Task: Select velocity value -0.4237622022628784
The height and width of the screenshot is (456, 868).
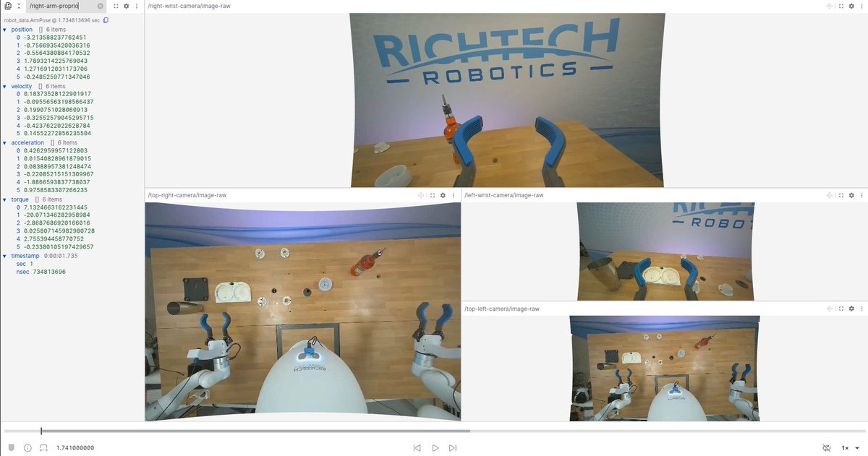Action: tap(57, 125)
